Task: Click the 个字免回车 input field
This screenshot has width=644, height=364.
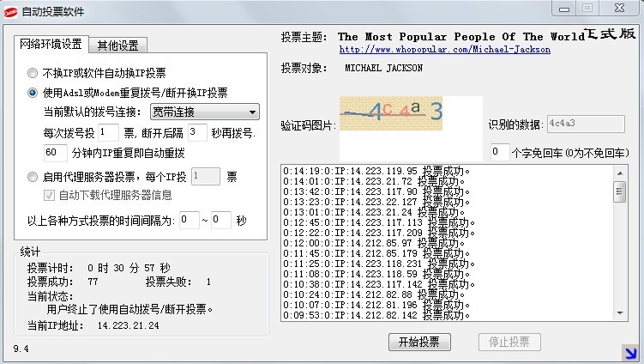Action: pyautogui.click(x=499, y=152)
